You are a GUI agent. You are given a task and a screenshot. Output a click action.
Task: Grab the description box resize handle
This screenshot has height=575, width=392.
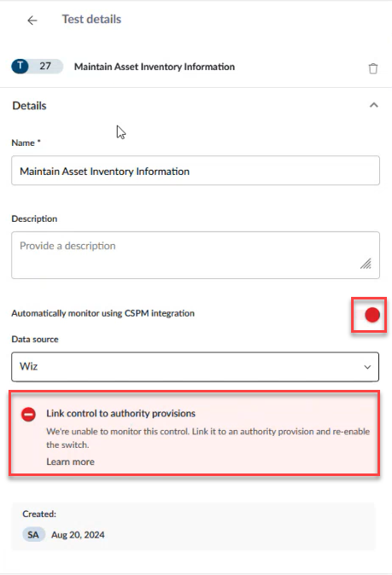click(x=366, y=264)
